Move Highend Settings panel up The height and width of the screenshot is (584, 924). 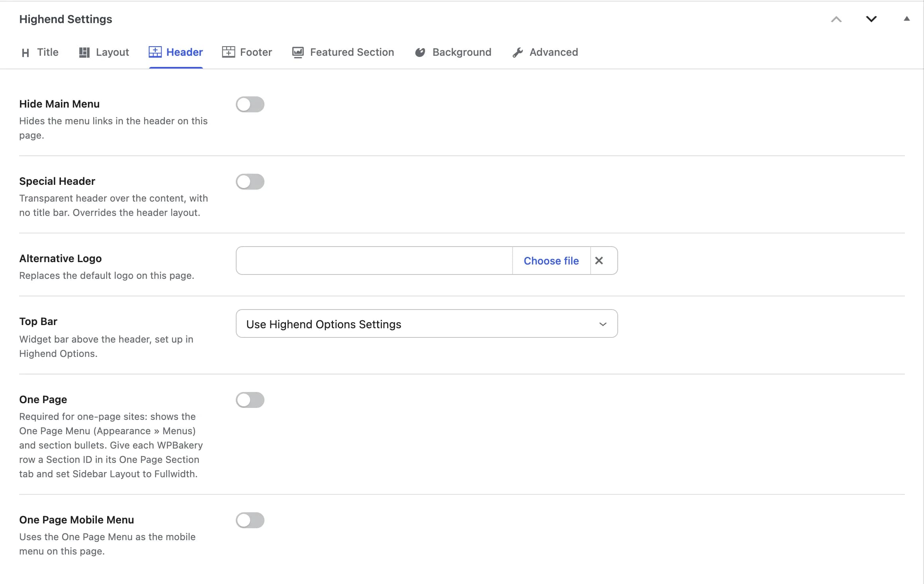point(836,19)
